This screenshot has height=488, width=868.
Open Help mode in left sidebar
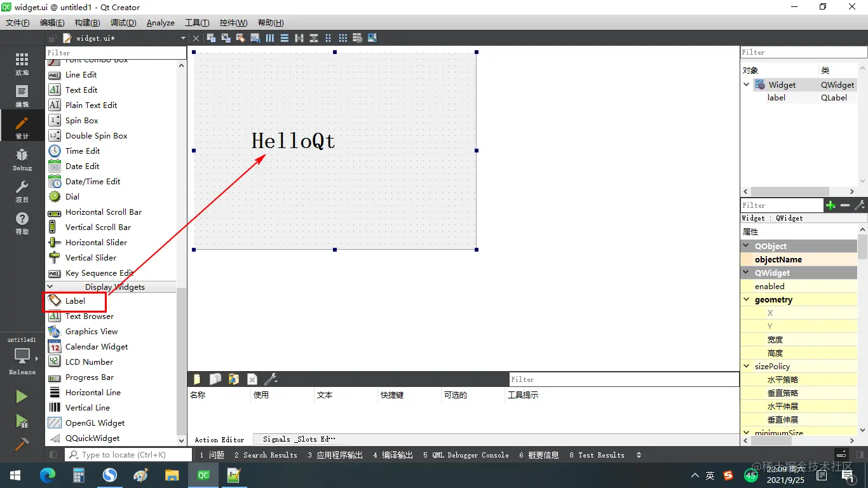click(x=22, y=222)
